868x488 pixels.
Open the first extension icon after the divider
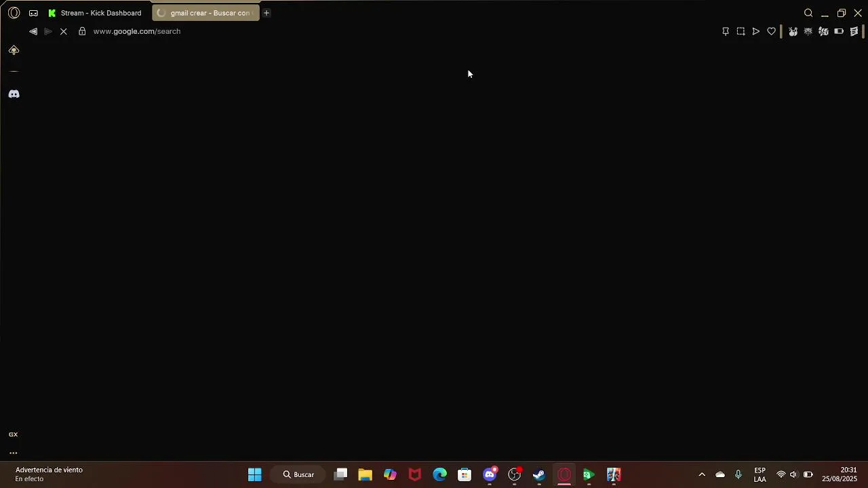click(x=793, y=31)
